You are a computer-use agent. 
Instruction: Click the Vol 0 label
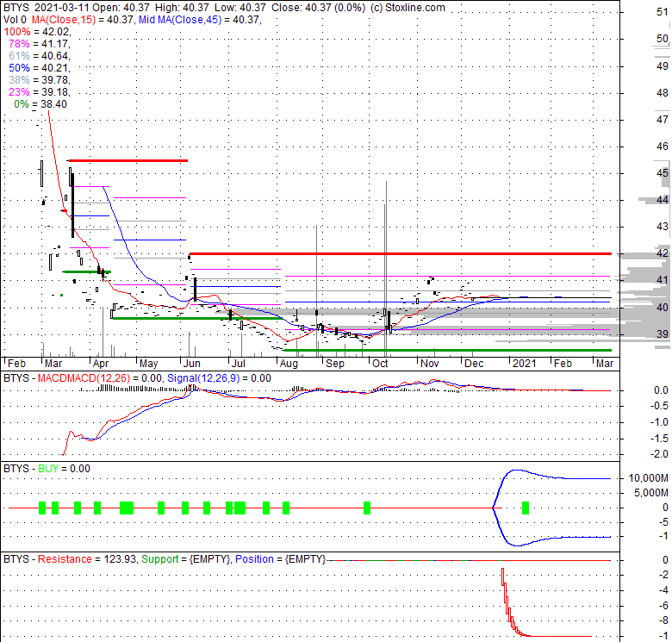tap(15, 20)
